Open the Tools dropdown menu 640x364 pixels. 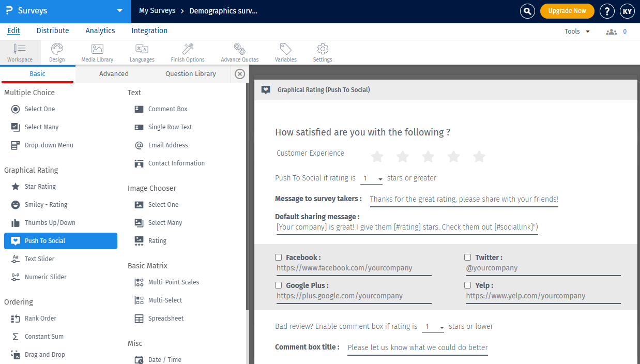point(577,32)
